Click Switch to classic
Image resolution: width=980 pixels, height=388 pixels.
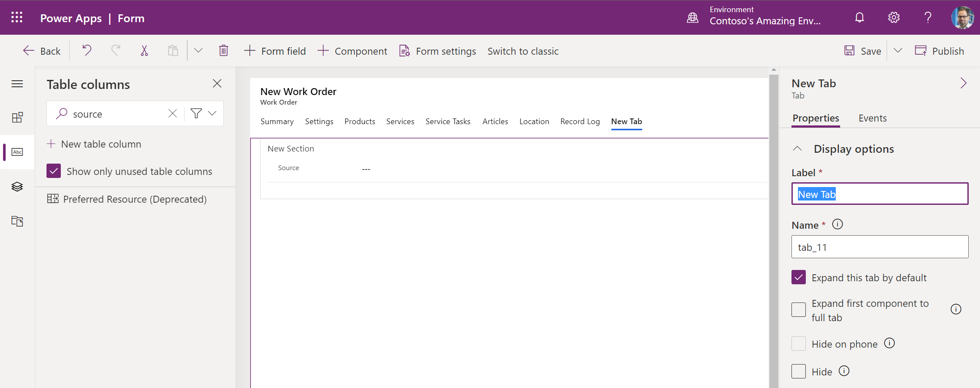click(x=523, y=51)
